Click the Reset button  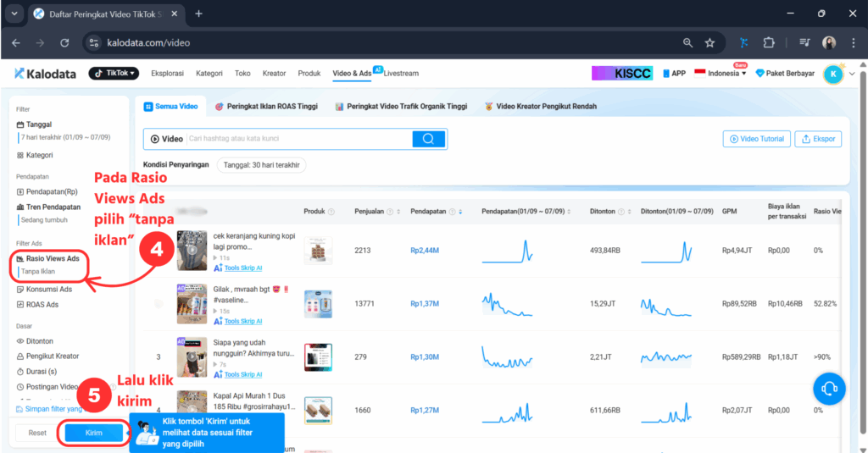point(37,433)
